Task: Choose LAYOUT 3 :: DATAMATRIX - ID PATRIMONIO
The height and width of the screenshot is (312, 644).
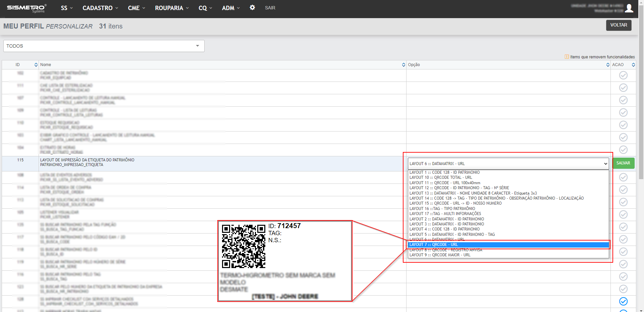Action: click(508, 224)
